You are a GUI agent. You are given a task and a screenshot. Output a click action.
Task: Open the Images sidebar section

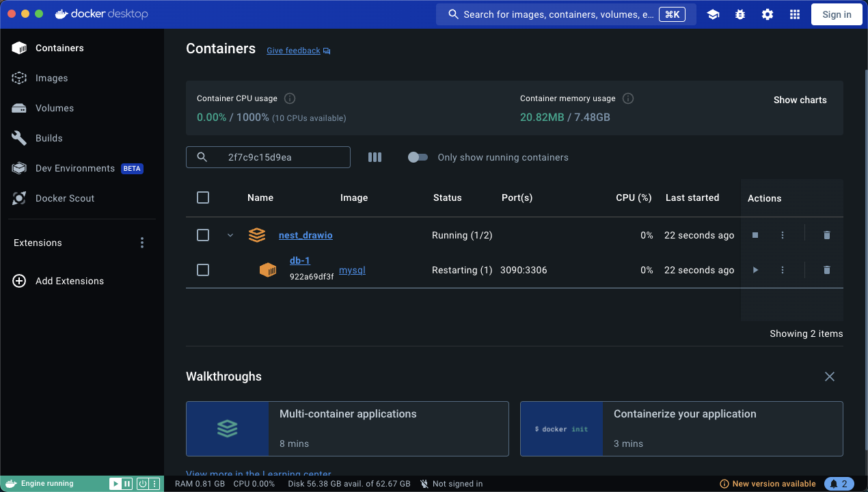pos(82,78)
